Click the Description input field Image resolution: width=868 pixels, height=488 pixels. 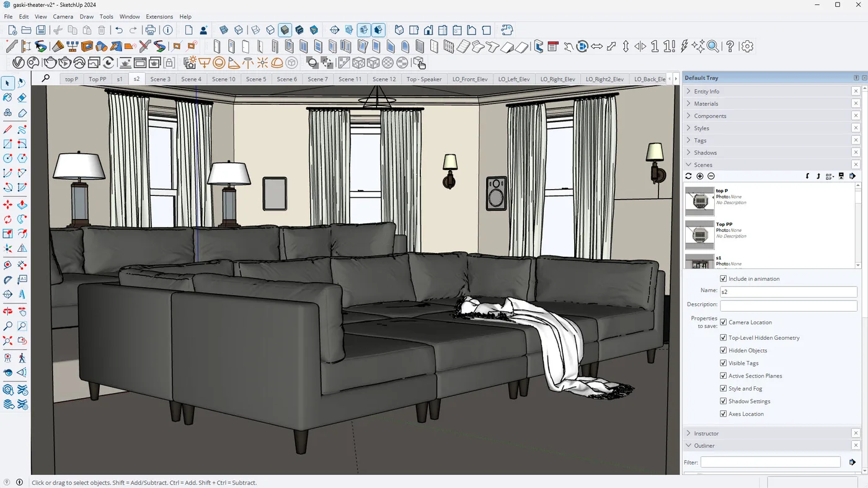pos(788,305)
